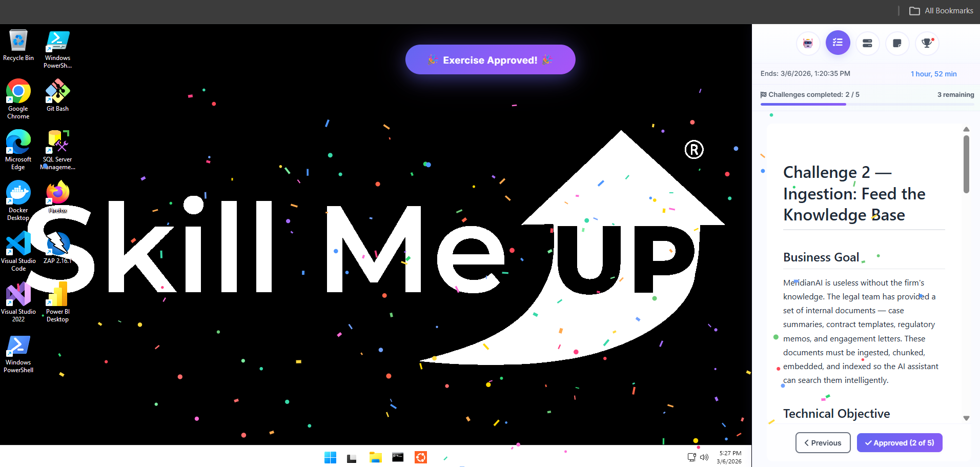Go to the Previous challenge
This screenshot has height=467, width=980.
point(823,443)
